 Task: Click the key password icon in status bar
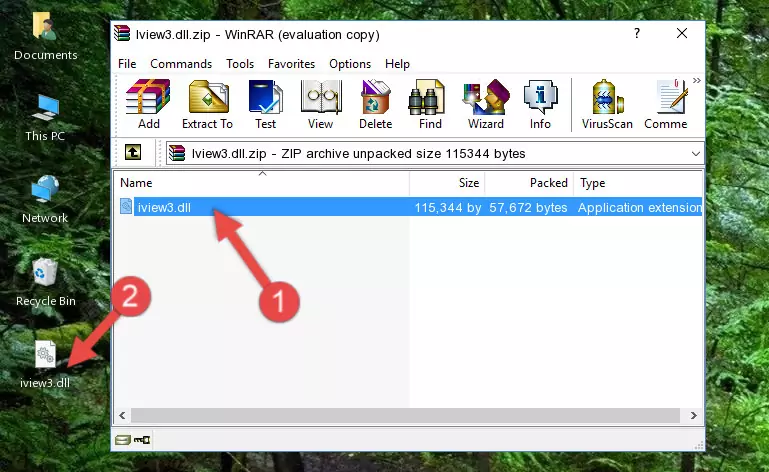(142, 440)
